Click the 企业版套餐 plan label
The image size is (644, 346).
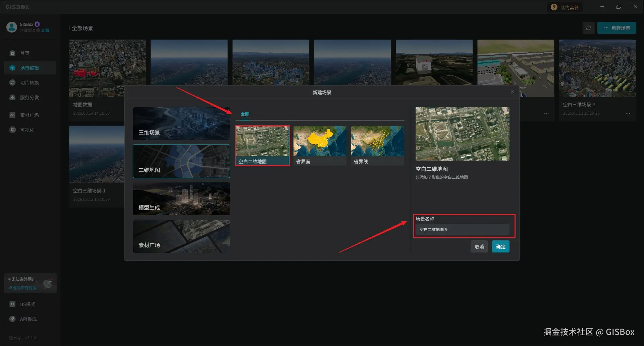(x=30, y=31)
